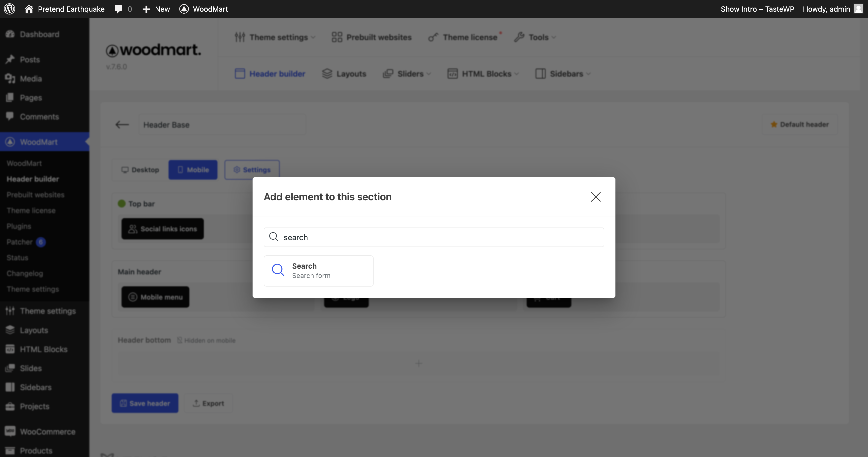
Task: Click the WooCommerce icon in sidebar
Action: [10, 431]
